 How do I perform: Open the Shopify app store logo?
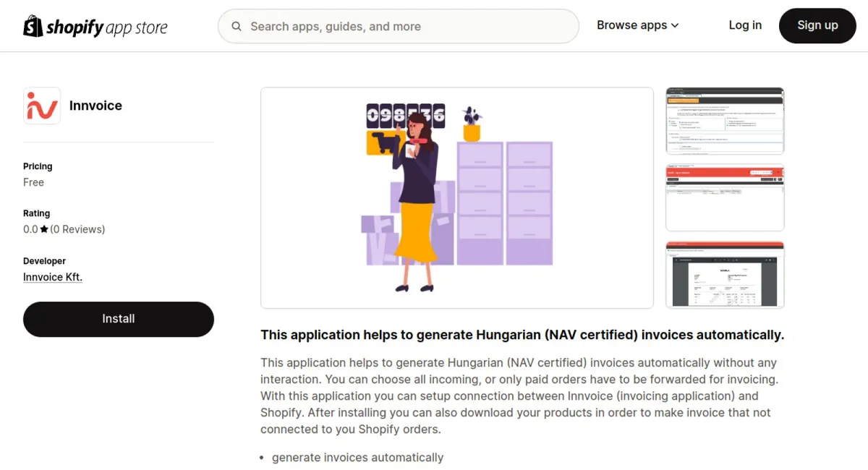coord(95,27)
